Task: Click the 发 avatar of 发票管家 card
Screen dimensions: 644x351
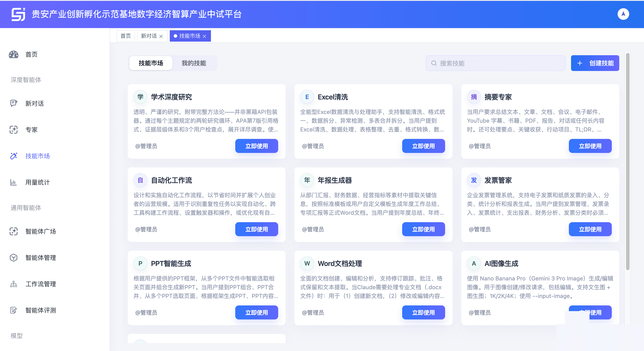Action: 474,180
